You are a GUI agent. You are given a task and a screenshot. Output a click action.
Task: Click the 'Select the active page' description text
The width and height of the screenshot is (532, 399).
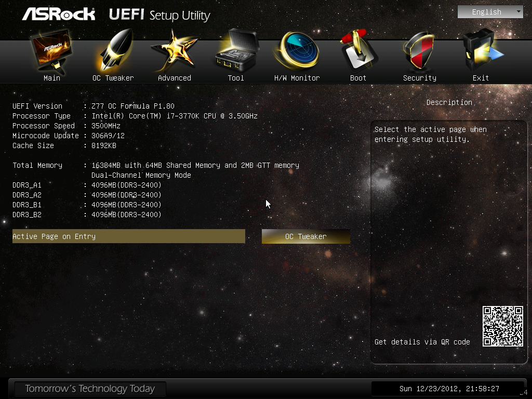[431, 135]
